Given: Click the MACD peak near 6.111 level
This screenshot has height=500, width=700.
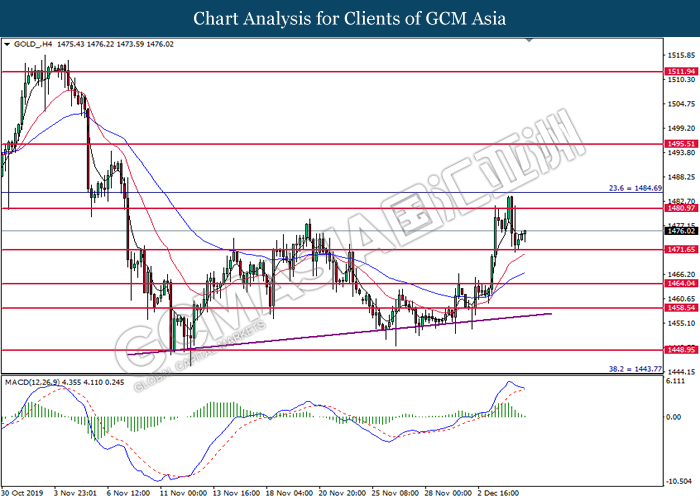Looking at the screenshot, I should [508, 382].
